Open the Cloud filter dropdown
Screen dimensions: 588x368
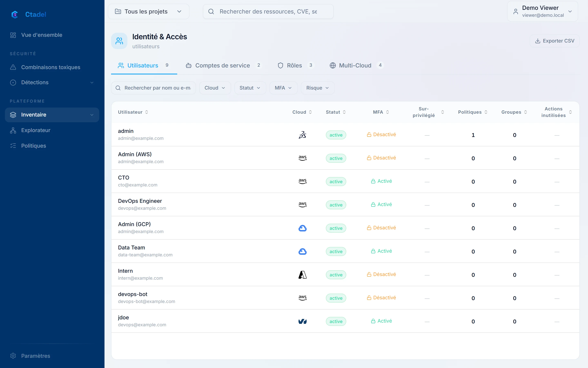[215, 88]
